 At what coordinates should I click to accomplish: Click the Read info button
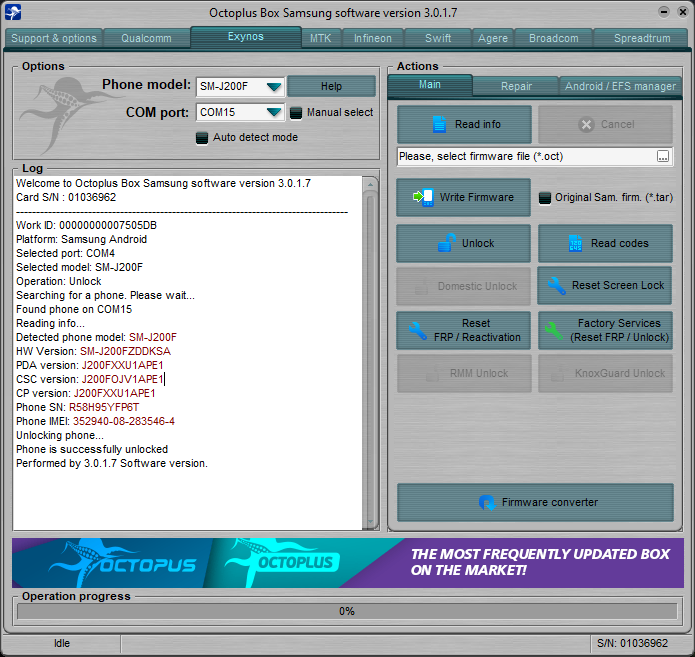pyautogui.click(x=464, y=124)
